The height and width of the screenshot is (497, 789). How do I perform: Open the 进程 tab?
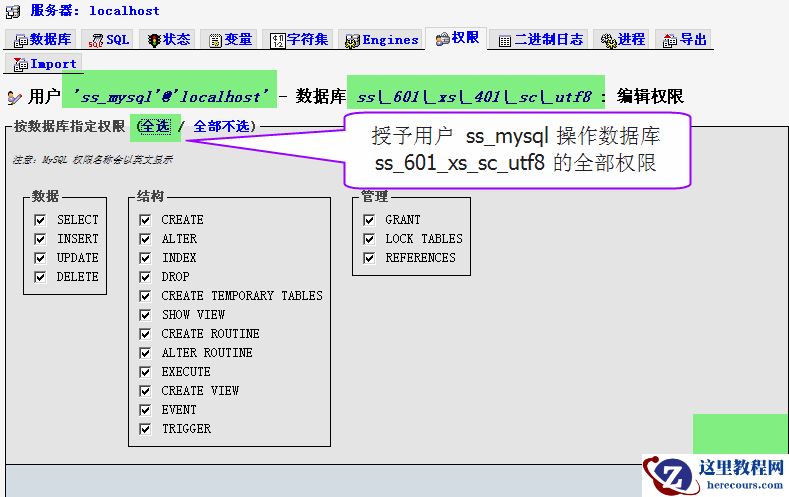coord(622,39)
